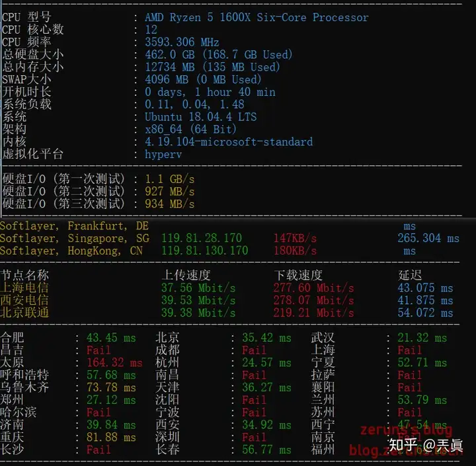Click the latency 54.072 ms

(x=425, y=313)
